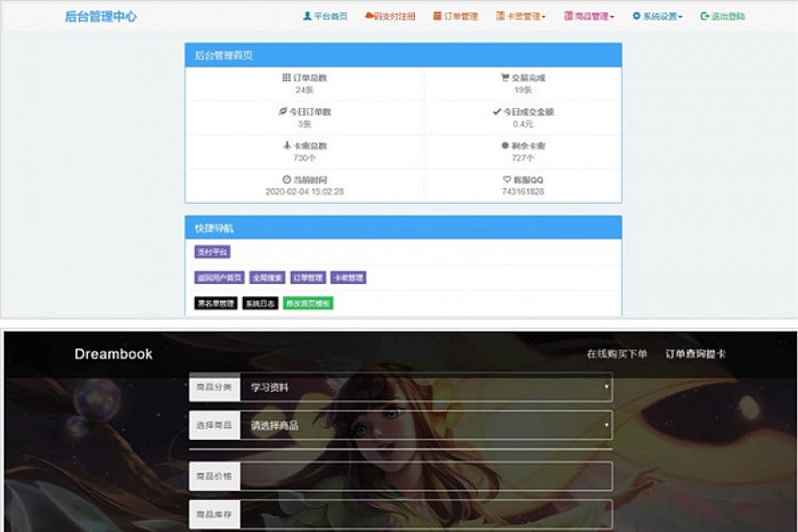Select today's order count 3条
Image resolution: width=798 pixels, height=532 pixels.
304,124
